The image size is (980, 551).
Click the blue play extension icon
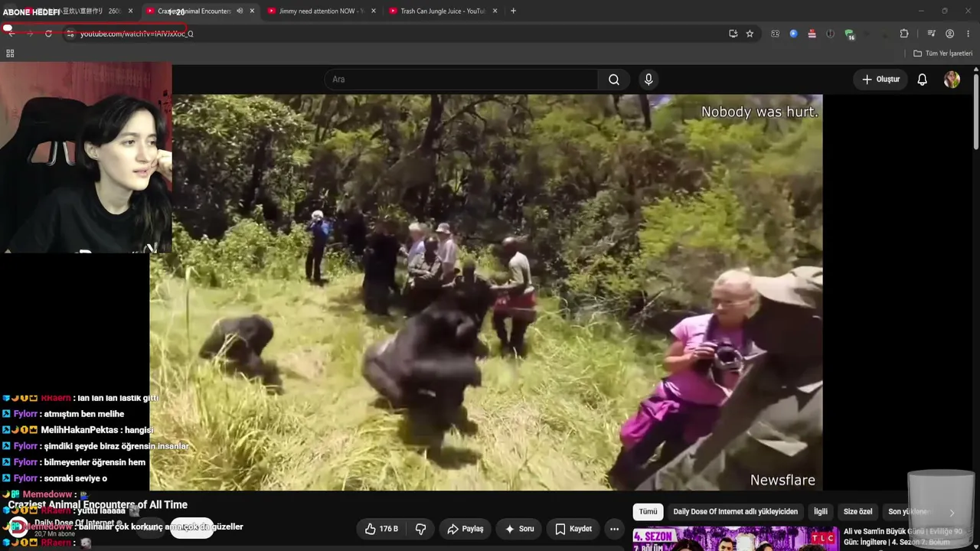point(793,34)
